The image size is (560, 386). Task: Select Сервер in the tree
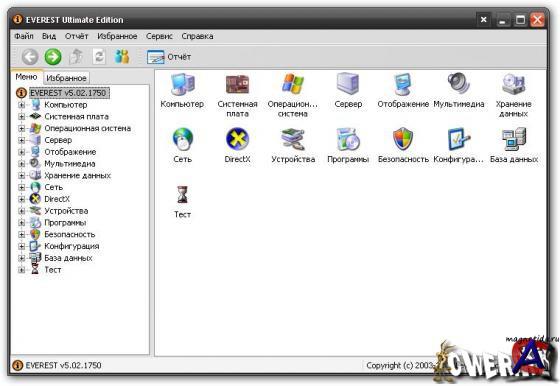(58, 140)
